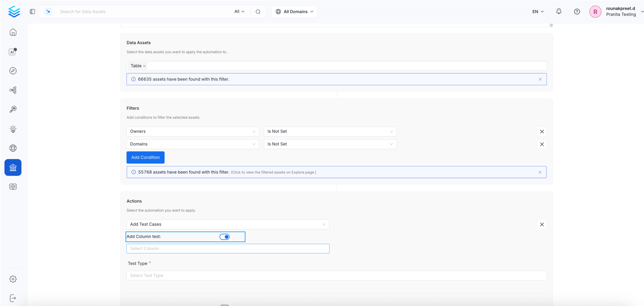Image resolution: width=644 pixels, height=306 pixels.
Task: Toggle the sidebar collapse control next to the logo
Action: [32, 11]
